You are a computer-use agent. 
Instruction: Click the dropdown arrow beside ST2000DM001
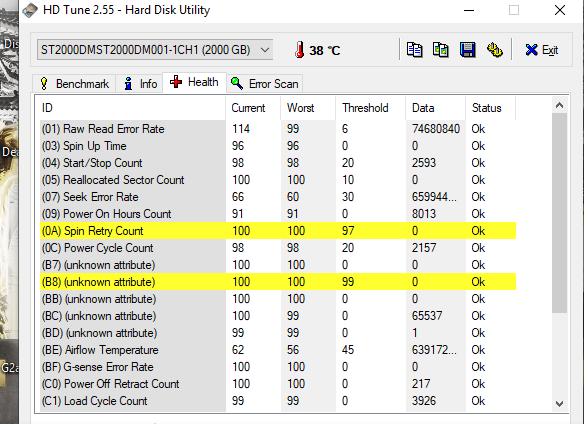click(265, 50)
